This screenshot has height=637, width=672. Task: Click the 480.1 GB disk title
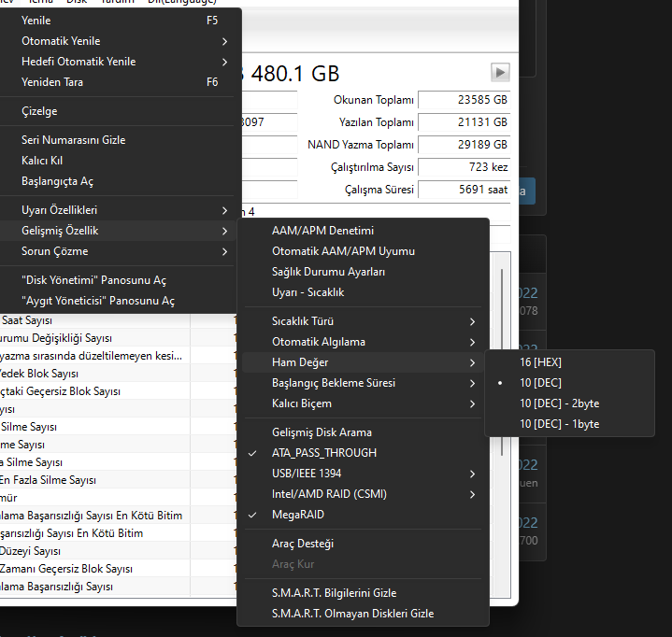(x=295, y=74)
